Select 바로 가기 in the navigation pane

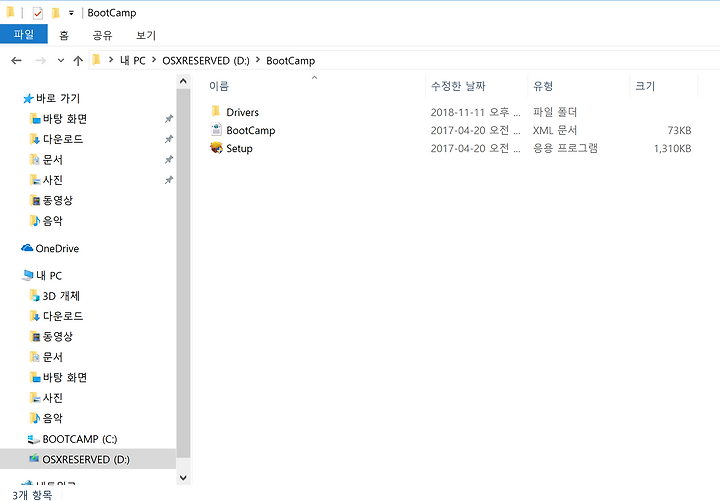point(58,98)
